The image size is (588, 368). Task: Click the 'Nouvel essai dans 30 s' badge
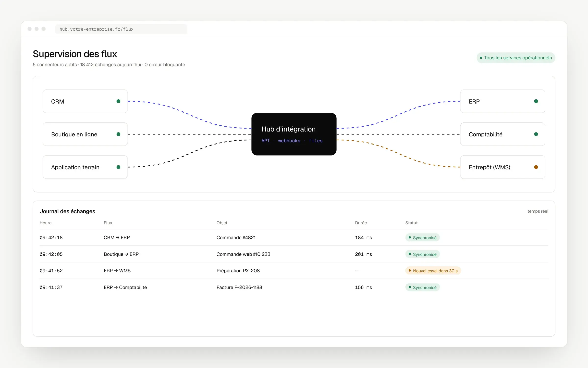(x=433, y=271)
